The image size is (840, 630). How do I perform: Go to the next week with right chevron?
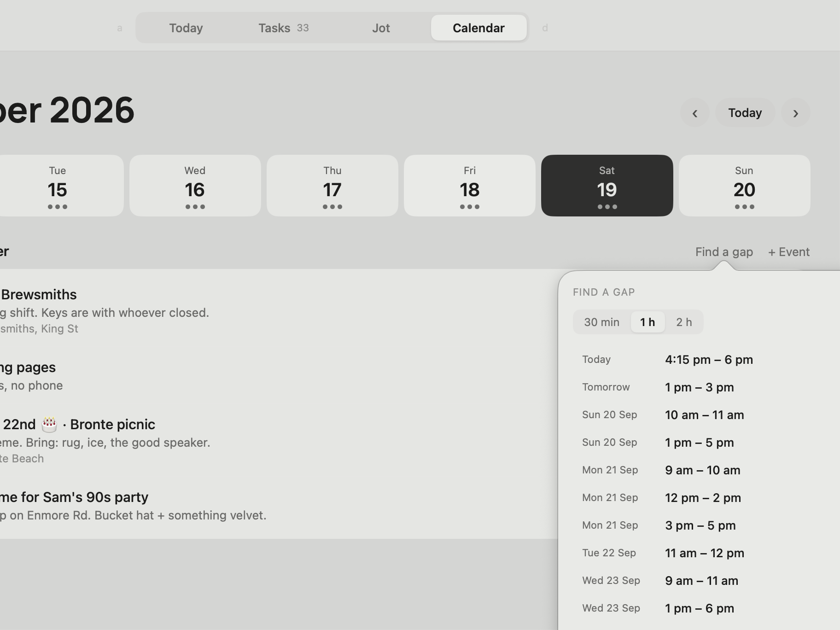click(795, 113)
